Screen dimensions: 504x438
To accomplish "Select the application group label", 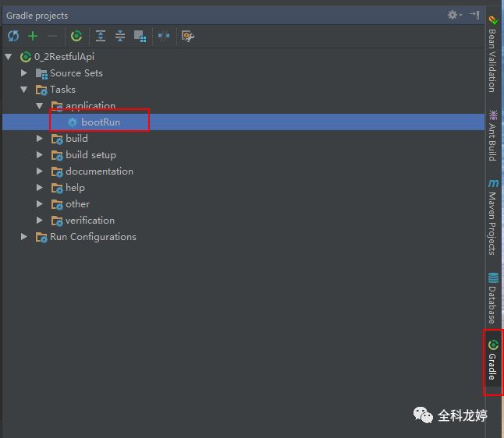I will (x=91, y=106).
